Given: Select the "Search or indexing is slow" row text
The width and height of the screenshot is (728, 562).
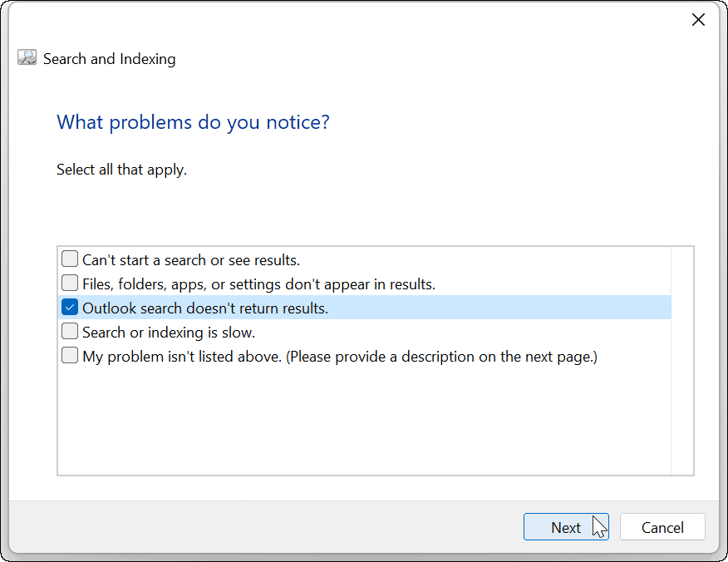Looking at the screenshot, I should coord(158,331).
